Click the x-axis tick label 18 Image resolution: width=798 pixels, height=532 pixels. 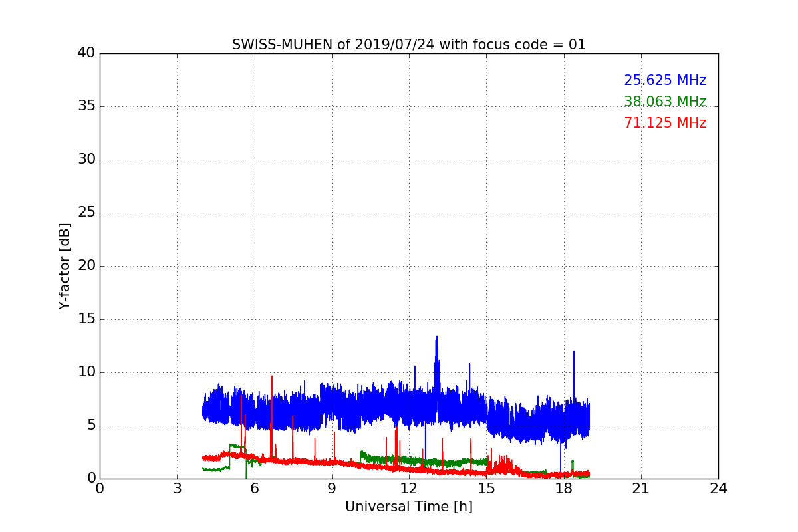(x=564, y=489)
